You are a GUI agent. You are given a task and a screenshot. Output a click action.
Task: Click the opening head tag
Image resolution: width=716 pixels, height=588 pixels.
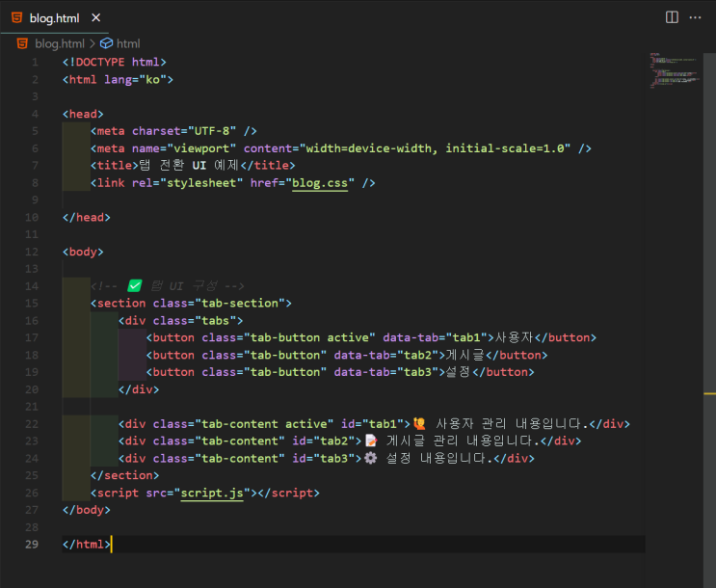pos(83,114)
